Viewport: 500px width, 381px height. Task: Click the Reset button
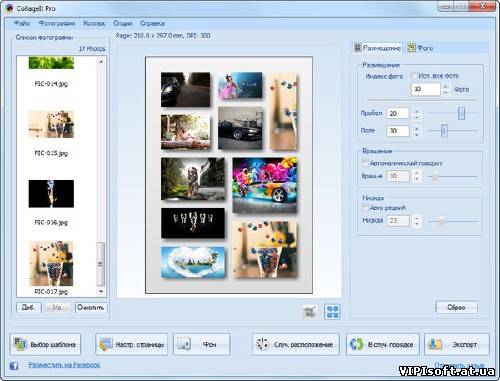(x=456, y=307)
